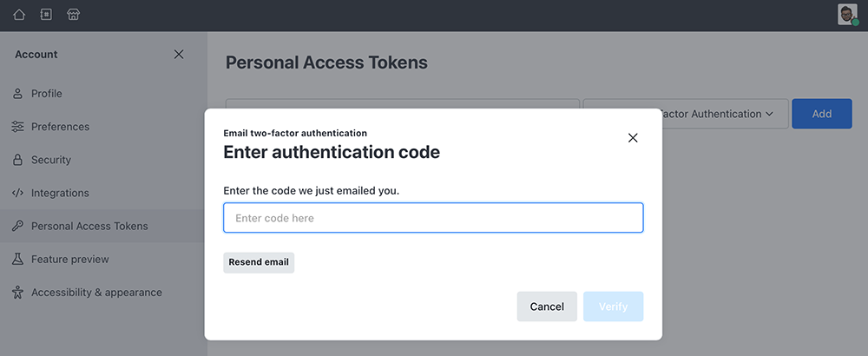Close the Account sidebar panel

[x=179, y=54]
